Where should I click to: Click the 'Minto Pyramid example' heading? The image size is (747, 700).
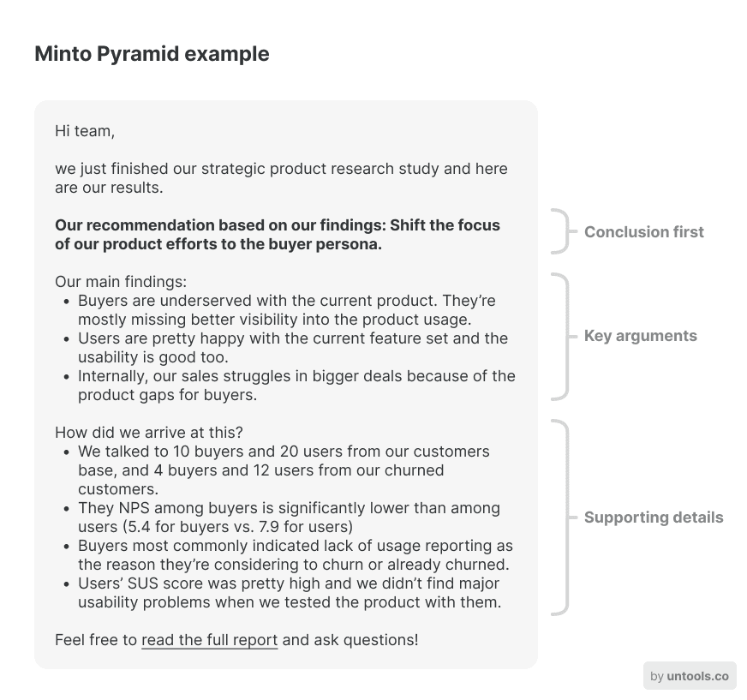point(152,54)
